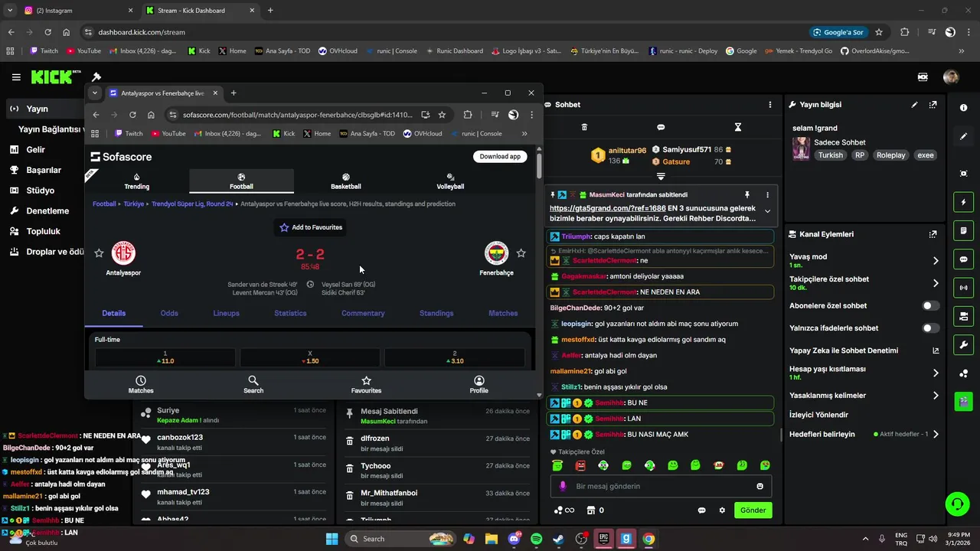Select the Turkish stream tag
Viewport: 980px width, 551px height.
click(x=830, y=155)
